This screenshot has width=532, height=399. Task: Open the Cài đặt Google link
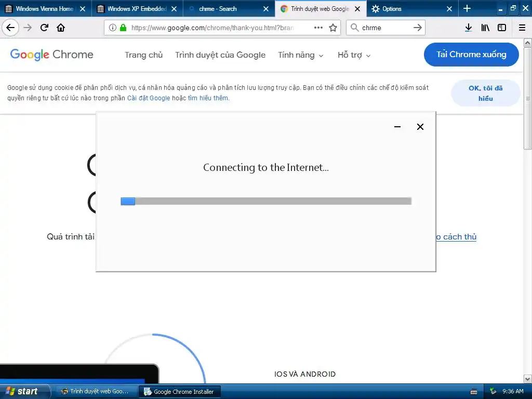(x=149, y=98)
